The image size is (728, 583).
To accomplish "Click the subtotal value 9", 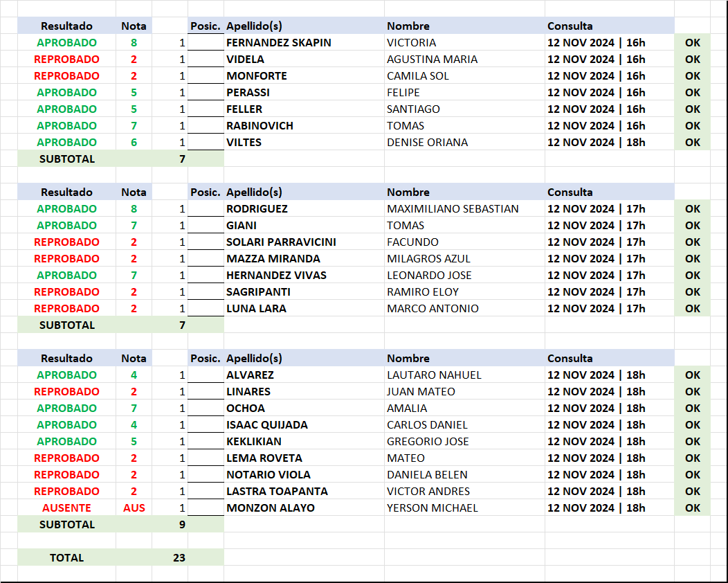I will click(182, 524).
